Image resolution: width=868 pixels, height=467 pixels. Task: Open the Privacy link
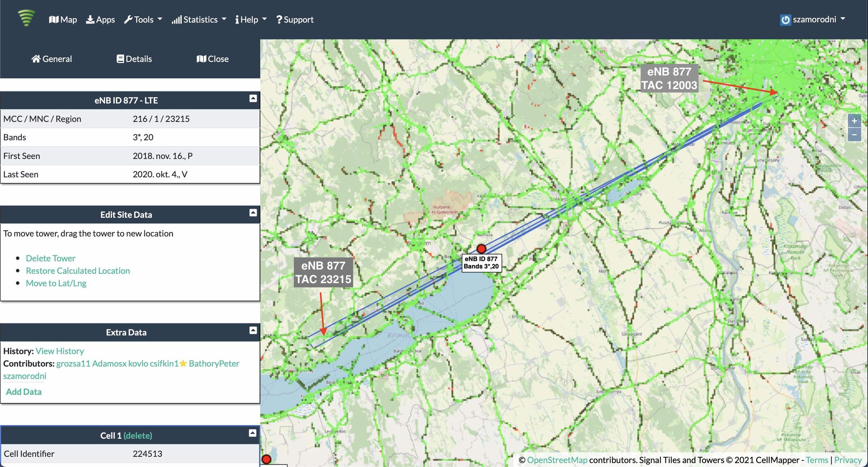(848, 460)
